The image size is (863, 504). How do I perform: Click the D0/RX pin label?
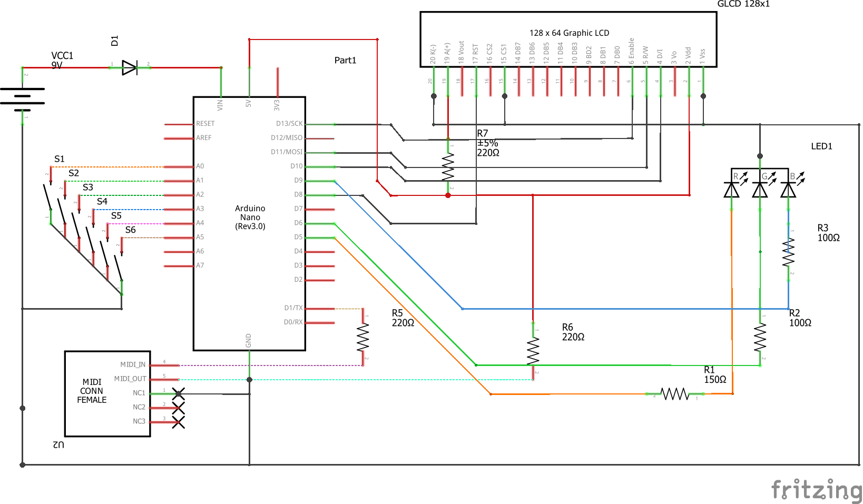pyautogui.click(x=293, y=322)
